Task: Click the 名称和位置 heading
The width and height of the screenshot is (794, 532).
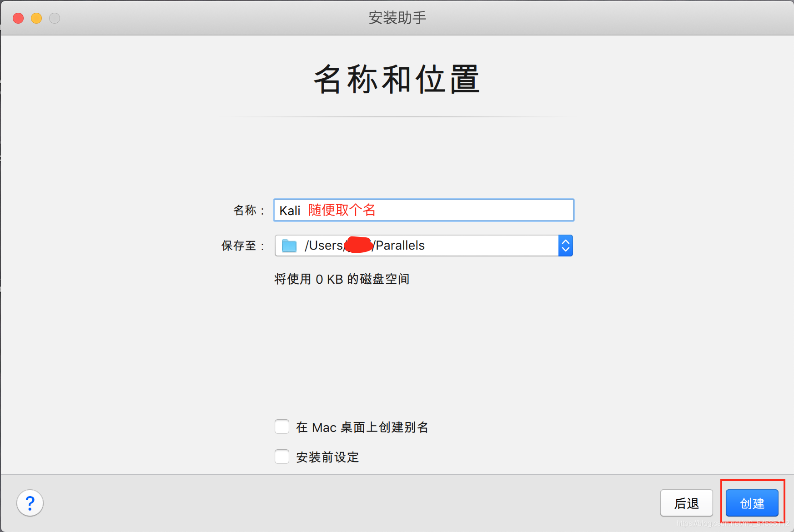Action: pos(397,80)
